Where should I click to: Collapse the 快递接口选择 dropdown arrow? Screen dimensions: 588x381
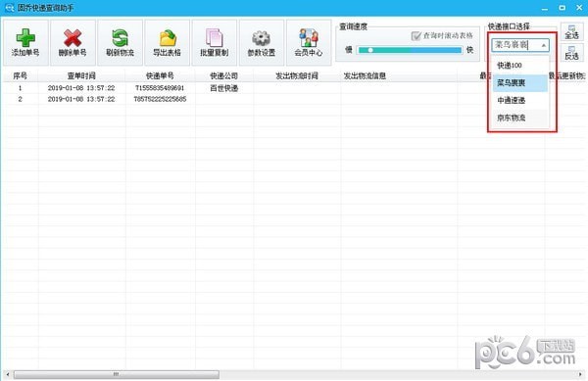(x=544, y=45)
